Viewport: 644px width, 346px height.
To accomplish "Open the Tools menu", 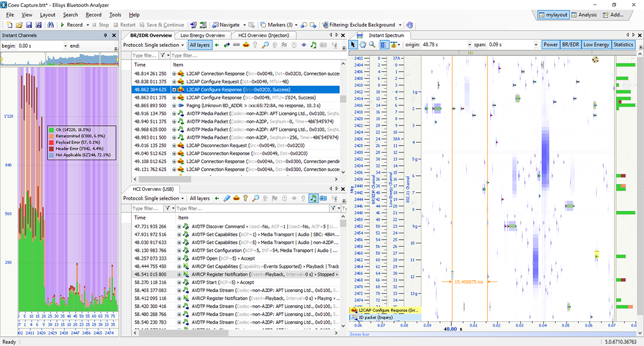I will [x=115, y=15].
